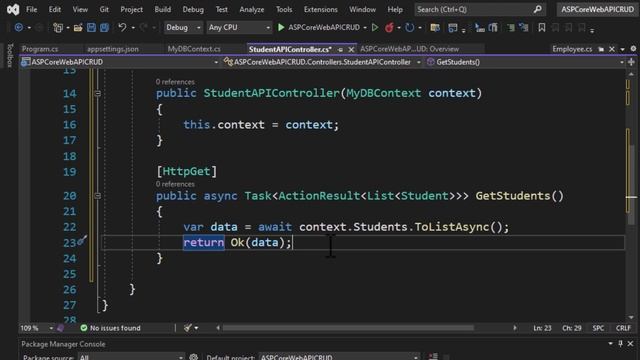Click the Ln: 23 line indicator

pyautogui.click(x=542, y=328)
